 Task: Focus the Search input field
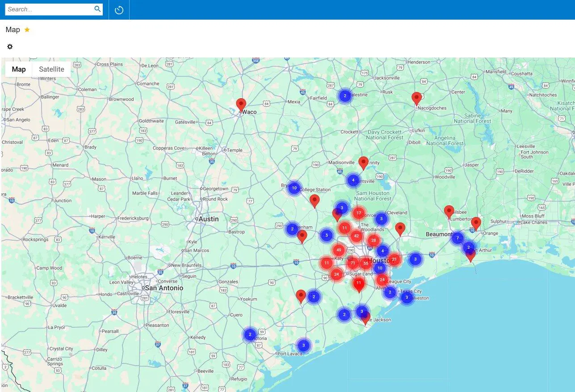pos(49,9)
